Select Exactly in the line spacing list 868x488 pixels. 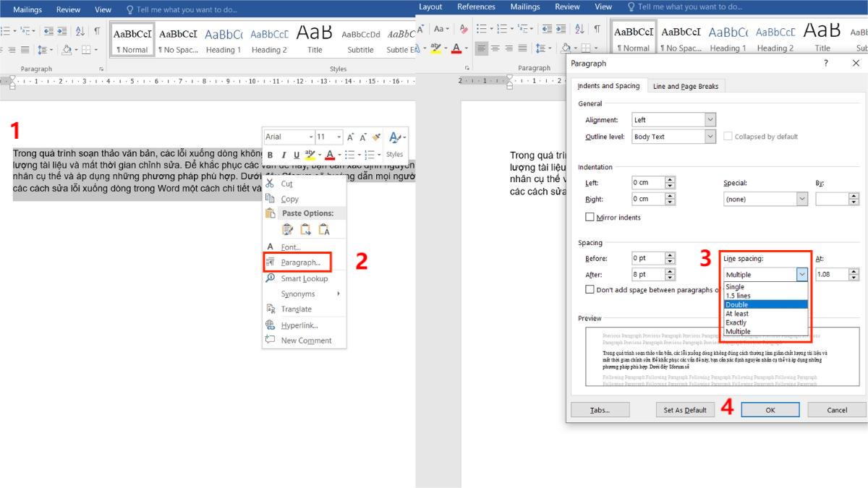pos(765,322)
